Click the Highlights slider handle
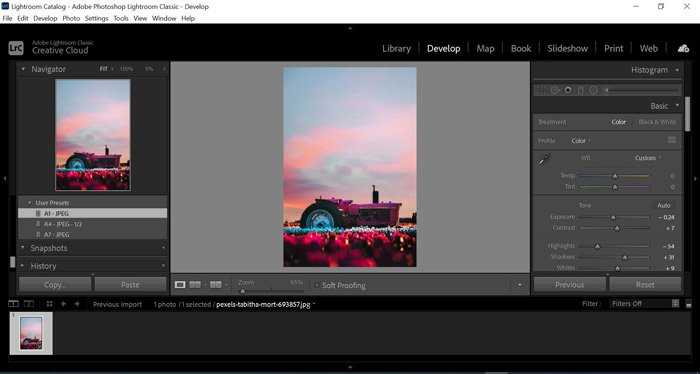The height and width of the screenshot is (374, 700). point(597,246)
